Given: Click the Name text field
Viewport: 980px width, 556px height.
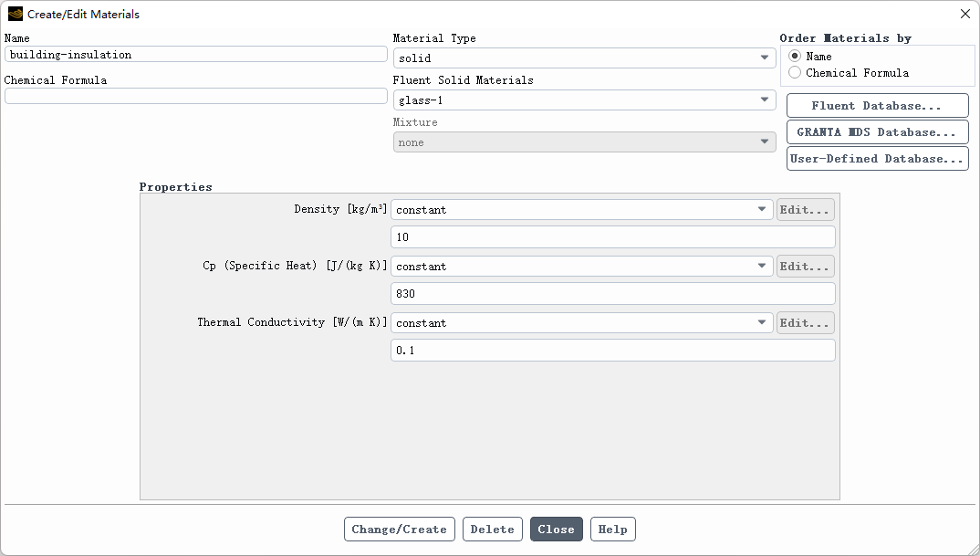Looking at the screenshot, I should point(196,55).
